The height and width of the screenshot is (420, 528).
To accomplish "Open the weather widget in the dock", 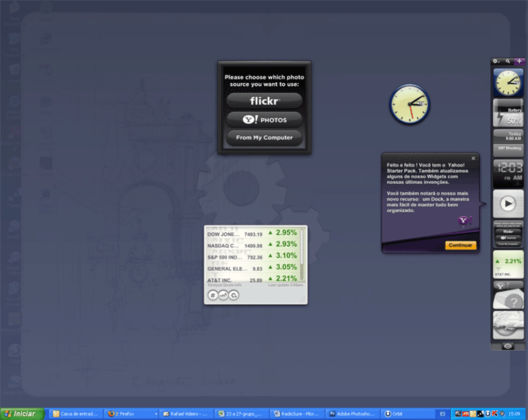I will pyautogui.click(x=508, y=326).
